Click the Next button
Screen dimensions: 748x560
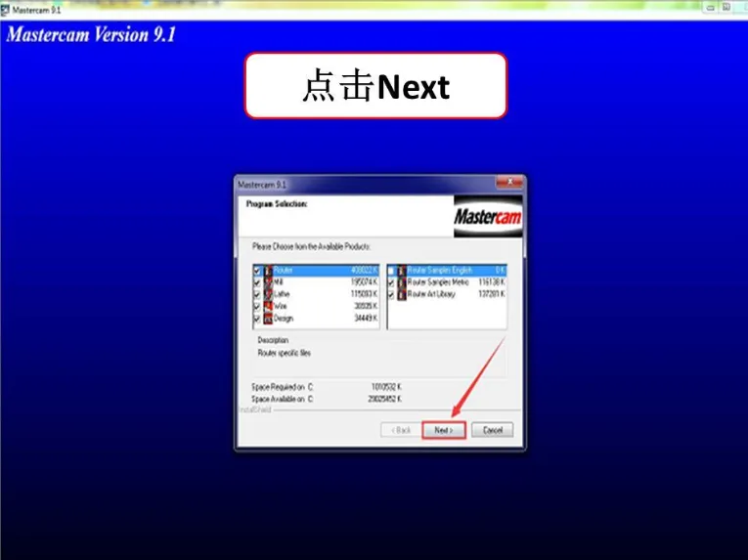pos(444,430)
